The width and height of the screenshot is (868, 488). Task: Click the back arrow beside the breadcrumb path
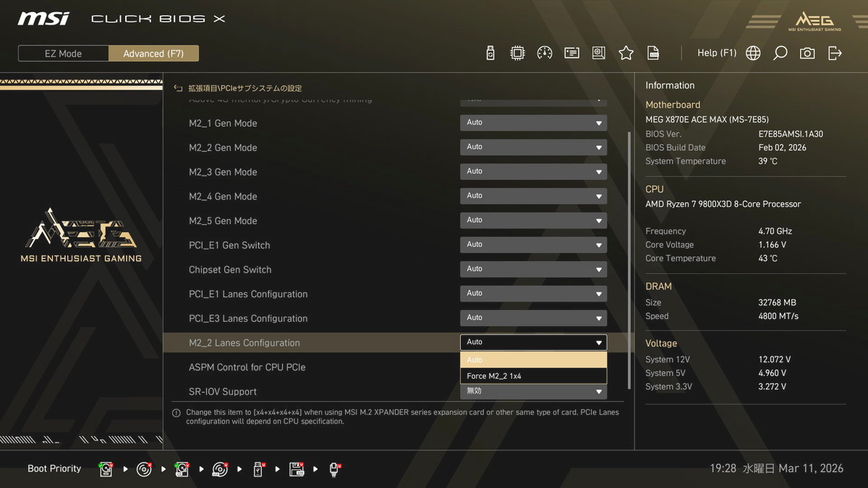tap(179, 88)
